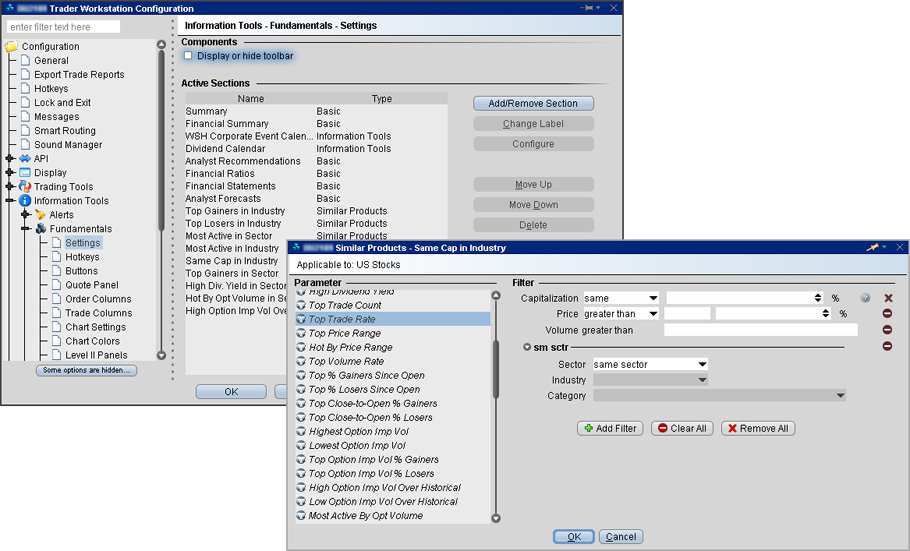Click the Volume greater than input field
This screenshot has height=551, width=910.
tap(761, 330)
